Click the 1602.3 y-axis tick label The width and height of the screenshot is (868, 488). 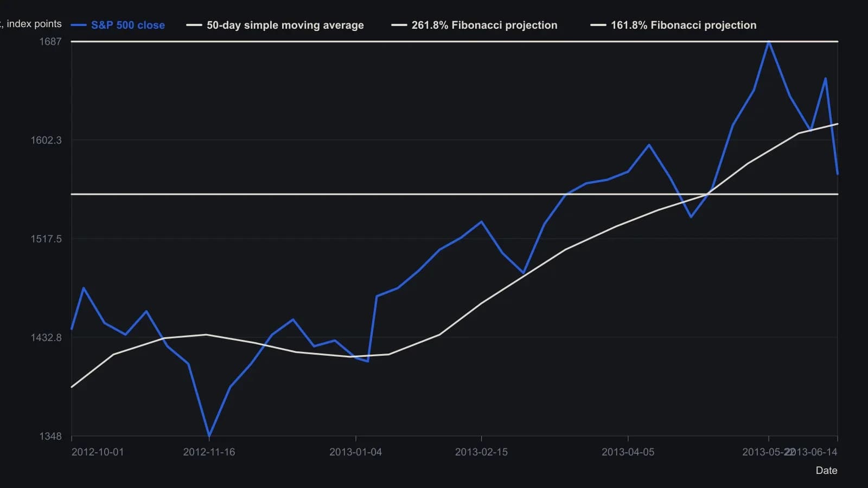pyautogui.click(x=46, y=140)
